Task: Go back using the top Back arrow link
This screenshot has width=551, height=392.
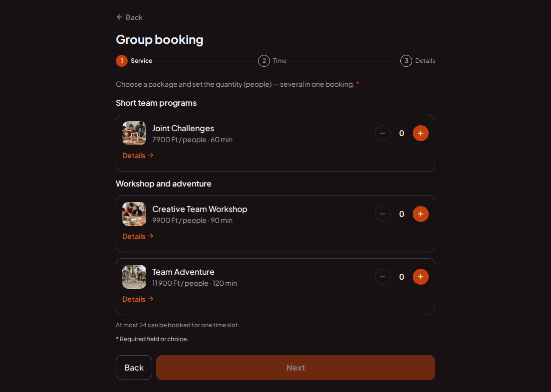Action: point(129,17)
